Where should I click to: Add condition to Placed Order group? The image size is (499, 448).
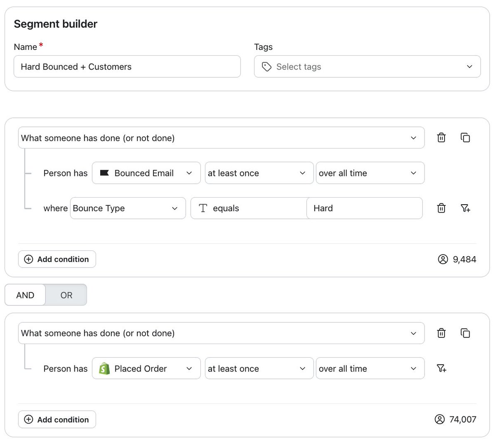tap(57, 419)
